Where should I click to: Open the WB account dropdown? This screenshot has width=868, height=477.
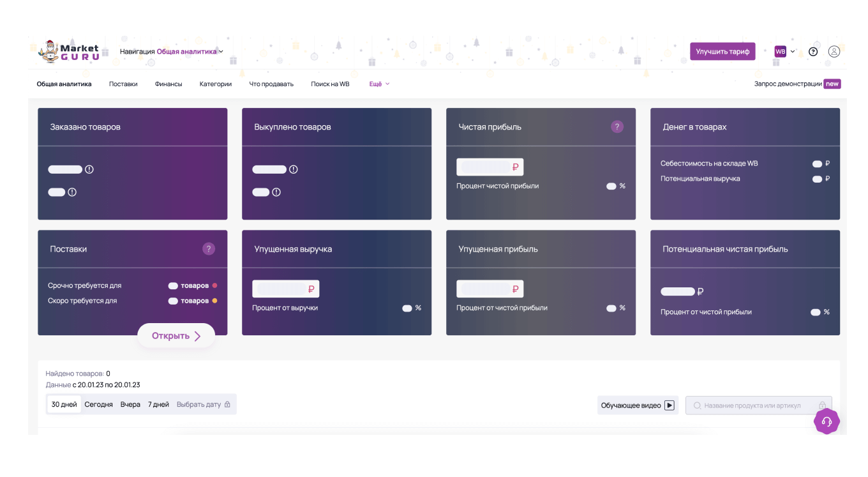[784, 51]
